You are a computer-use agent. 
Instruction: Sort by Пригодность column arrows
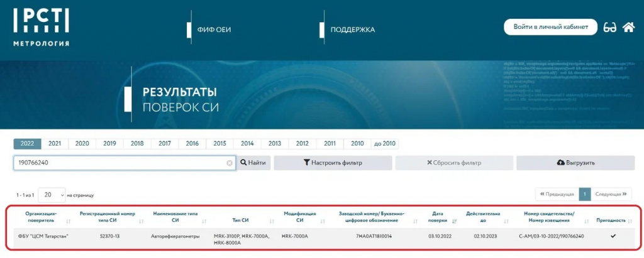pyautogui.click(x=629, y=221)
